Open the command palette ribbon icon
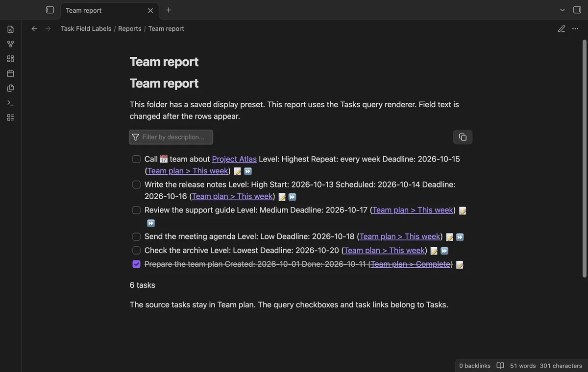Image resolution: width=588 pixels, height=372 pixels. (10, 103)
